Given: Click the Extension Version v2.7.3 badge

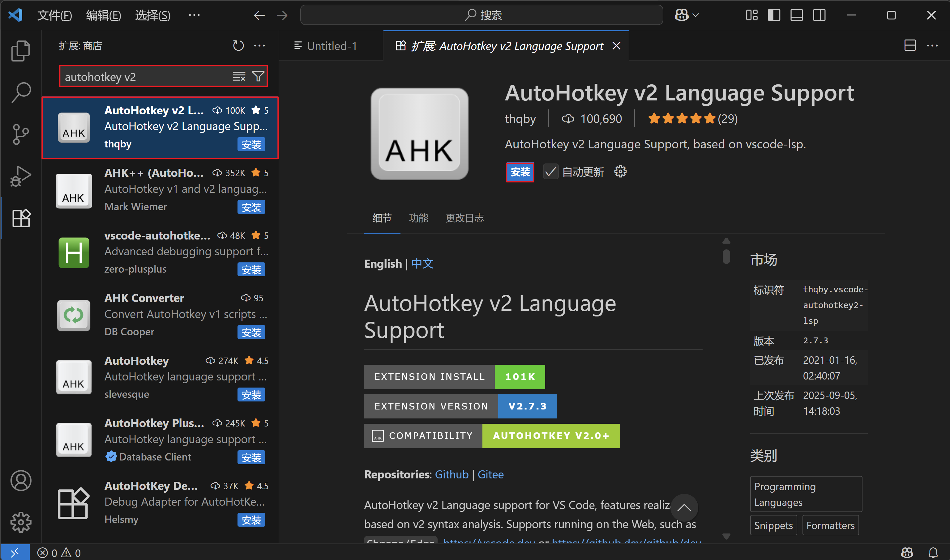Looking at the screenshot, I should click(460, 406).
